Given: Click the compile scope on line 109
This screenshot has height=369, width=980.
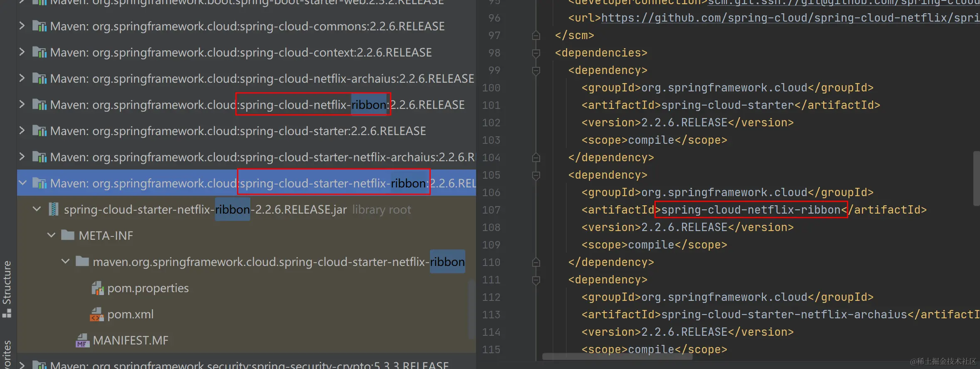Looking at the screenshot, I should tap(651, 244).
